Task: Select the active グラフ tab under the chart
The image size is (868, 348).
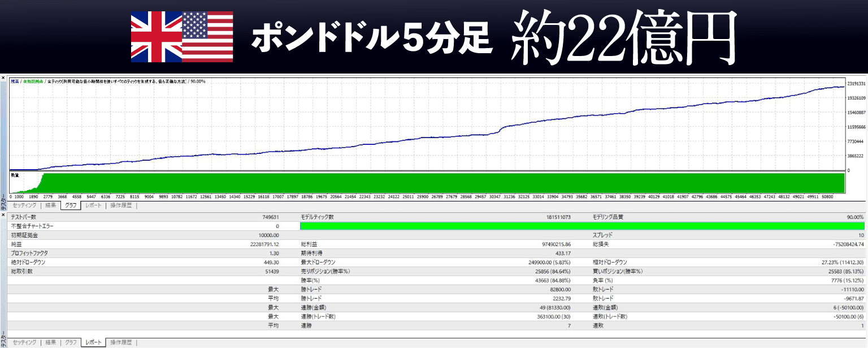Action: point(71,205)
